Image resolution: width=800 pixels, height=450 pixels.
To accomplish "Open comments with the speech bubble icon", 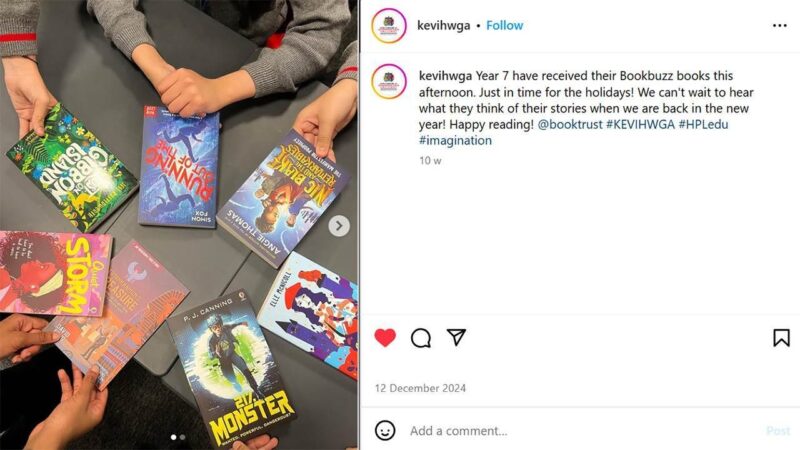I will 421,338.
